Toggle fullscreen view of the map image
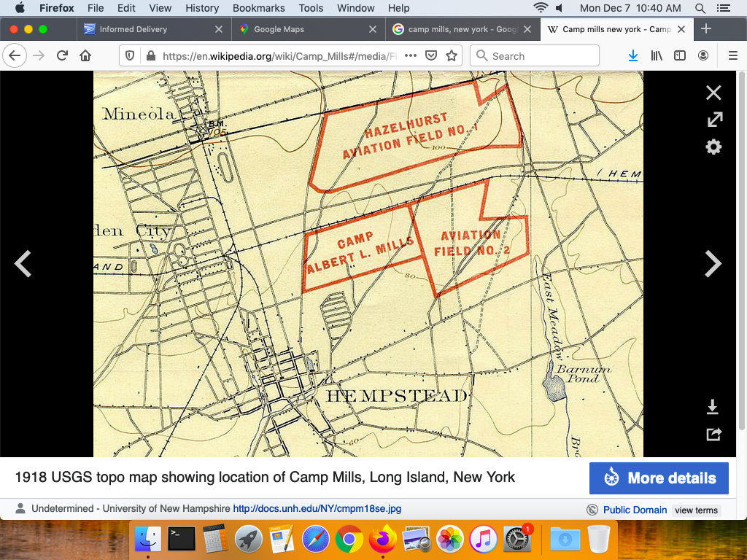 pos(713,120)
